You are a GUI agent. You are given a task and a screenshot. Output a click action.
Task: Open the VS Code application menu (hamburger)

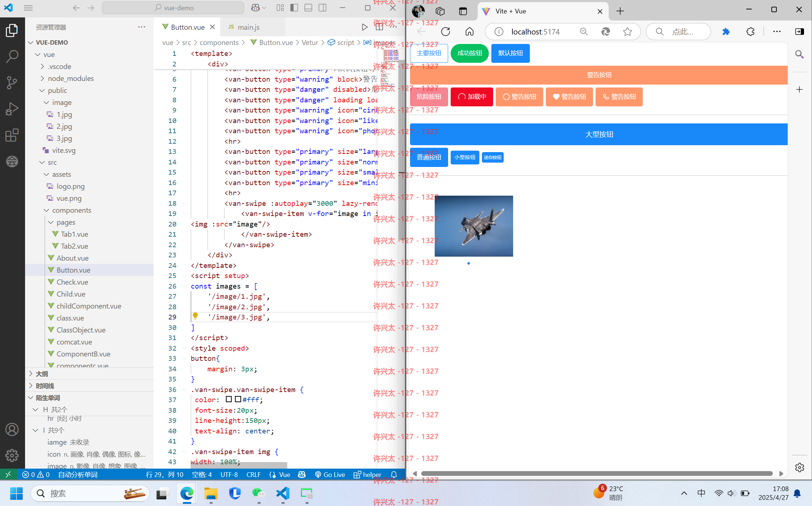click(28, 8)
